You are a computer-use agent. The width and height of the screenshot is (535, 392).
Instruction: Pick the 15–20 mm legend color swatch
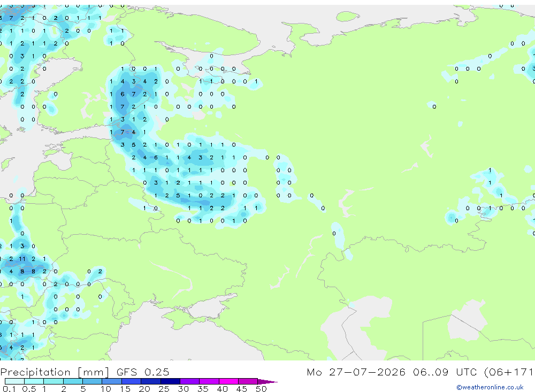click(131, 381)
